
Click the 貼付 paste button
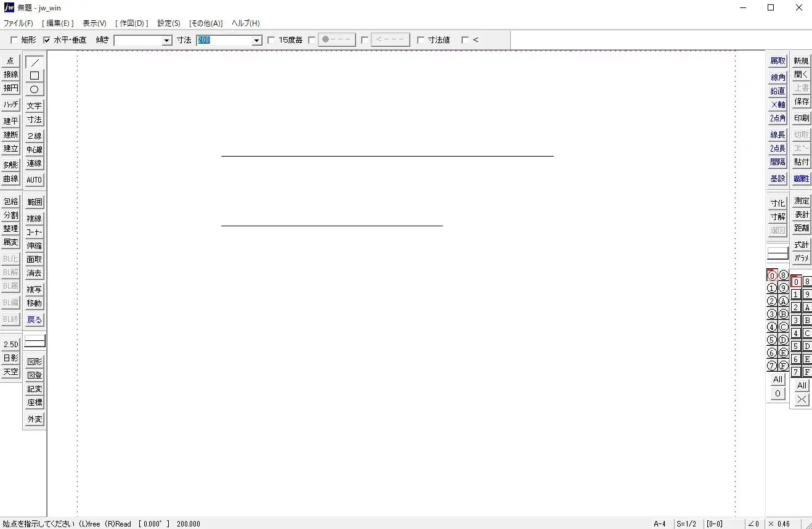tap(802, 162)
